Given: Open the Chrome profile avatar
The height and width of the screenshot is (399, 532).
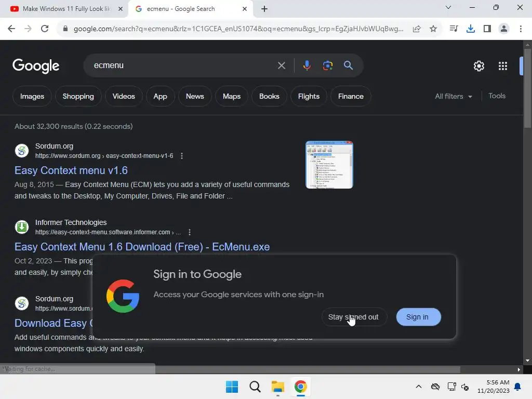Looking at the screenshot, I should click(x=504, y=29).
